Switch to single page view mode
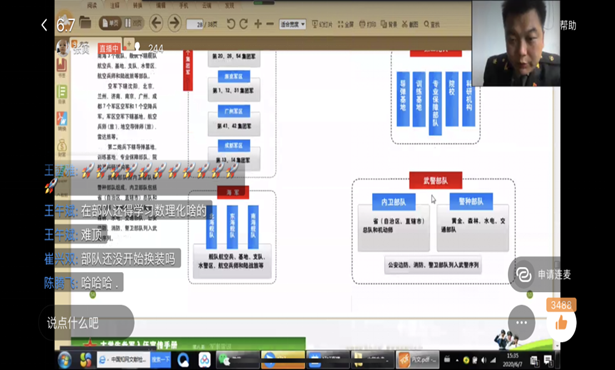This screenshot has height=370, width=615. [x=109, y=24]
